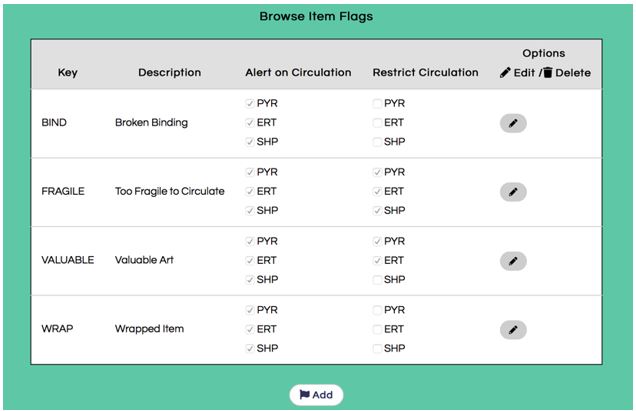The width and height of the screenshot is (636, 411).
Task: Click the Alert on Circulation header
Action: (x=298, y=73)
